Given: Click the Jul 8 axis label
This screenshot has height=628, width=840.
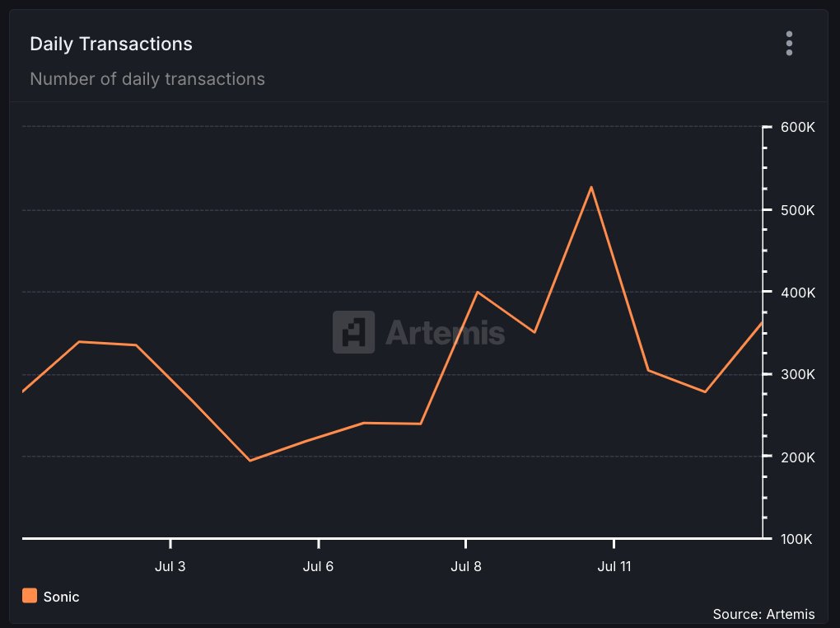Looking at the screenshot, I should [x=466, y=566].
